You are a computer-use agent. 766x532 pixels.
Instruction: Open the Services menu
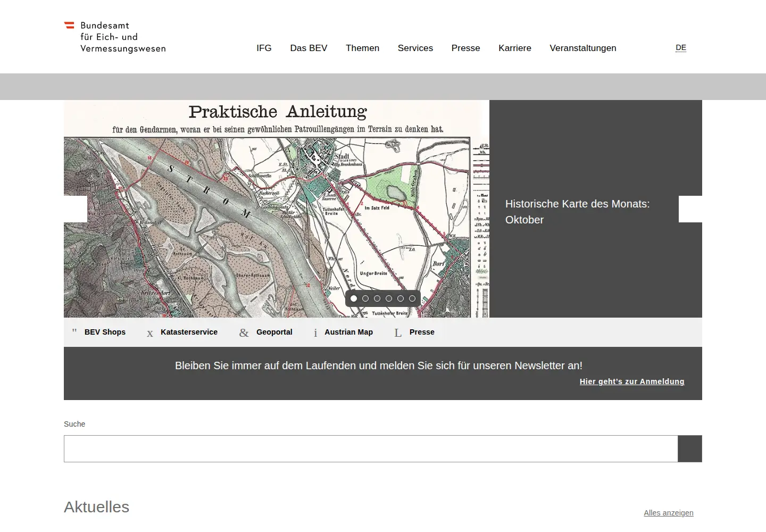pyautogui.click(x=415, y=48)
